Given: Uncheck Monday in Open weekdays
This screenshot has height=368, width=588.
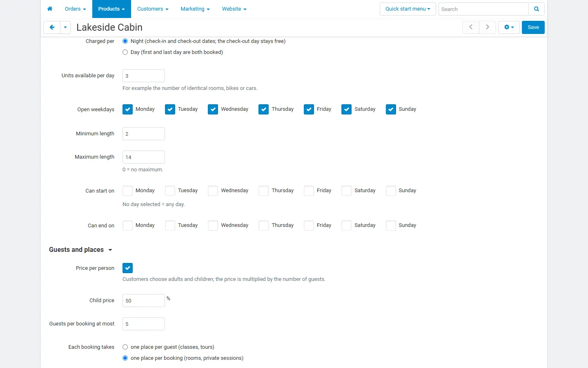Looking at the screenshot, I should tap(128, 110).
